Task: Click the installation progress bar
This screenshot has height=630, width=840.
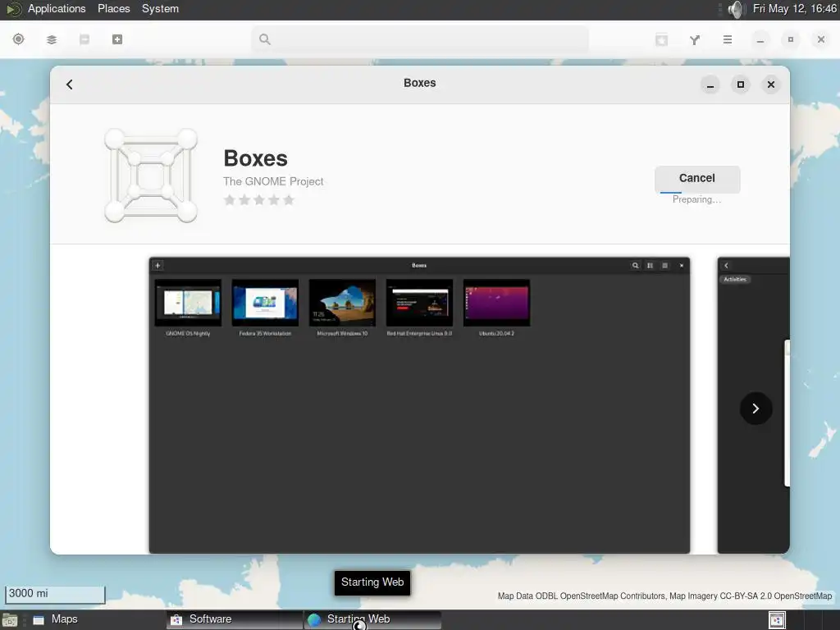Action: (697, 192)
